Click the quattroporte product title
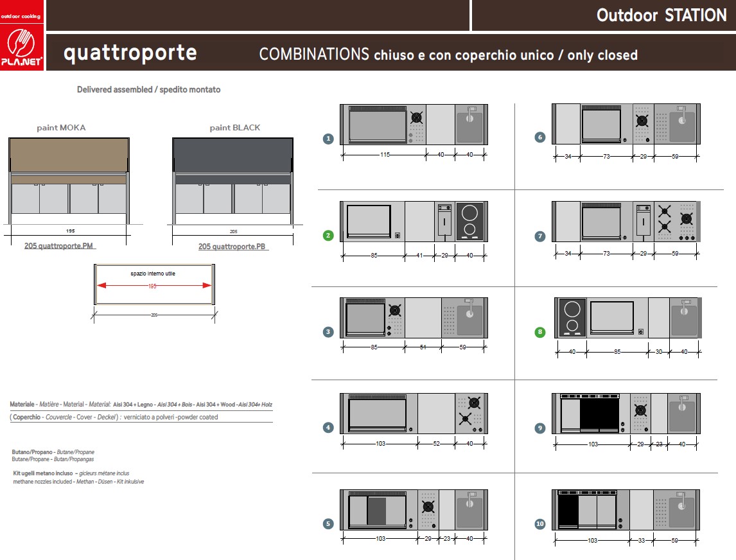Viewport: 736px width, 560px height. 130,53
